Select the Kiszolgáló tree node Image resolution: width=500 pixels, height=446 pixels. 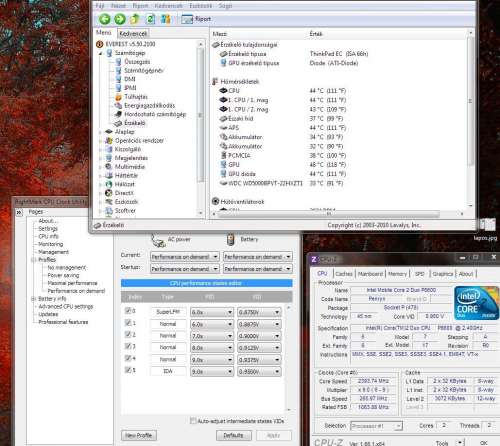128,149
